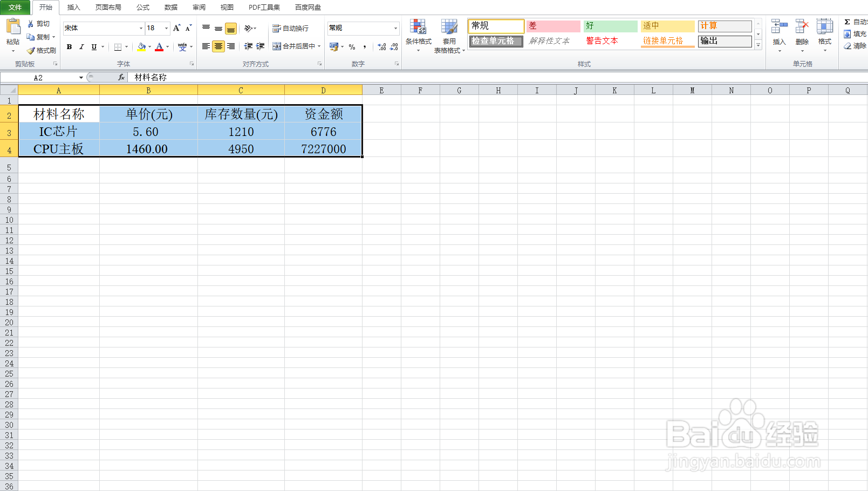Screen dimensions: 868x491
Task: Click the insert function fx icon
Action: (121, 77)
